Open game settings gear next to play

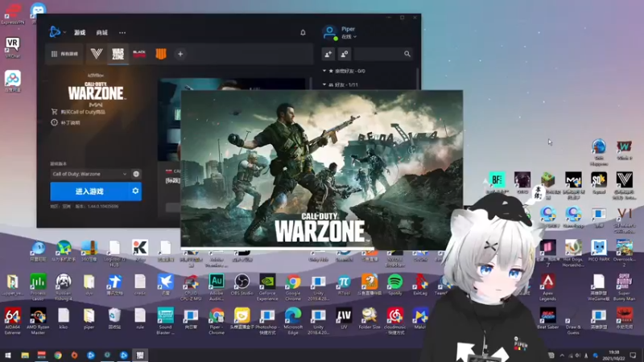click(x=135, y=191)
